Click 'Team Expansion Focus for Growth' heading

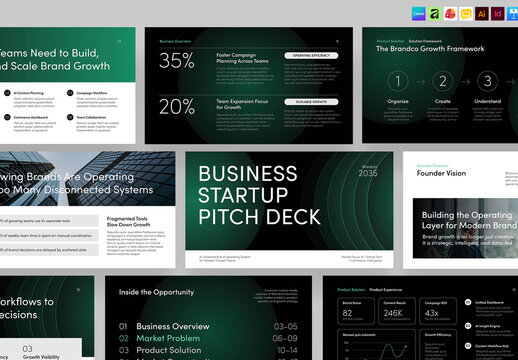pos(242,104)
